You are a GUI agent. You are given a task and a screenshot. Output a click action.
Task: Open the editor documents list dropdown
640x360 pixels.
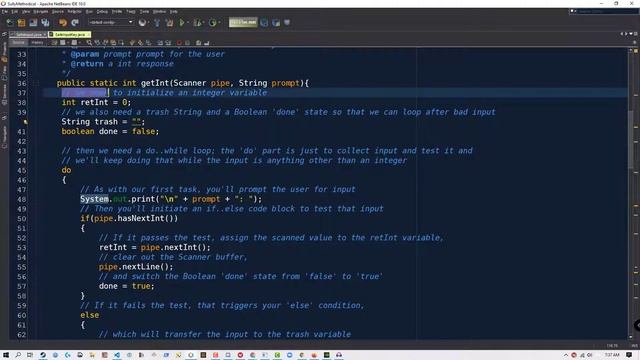[631, 34]
